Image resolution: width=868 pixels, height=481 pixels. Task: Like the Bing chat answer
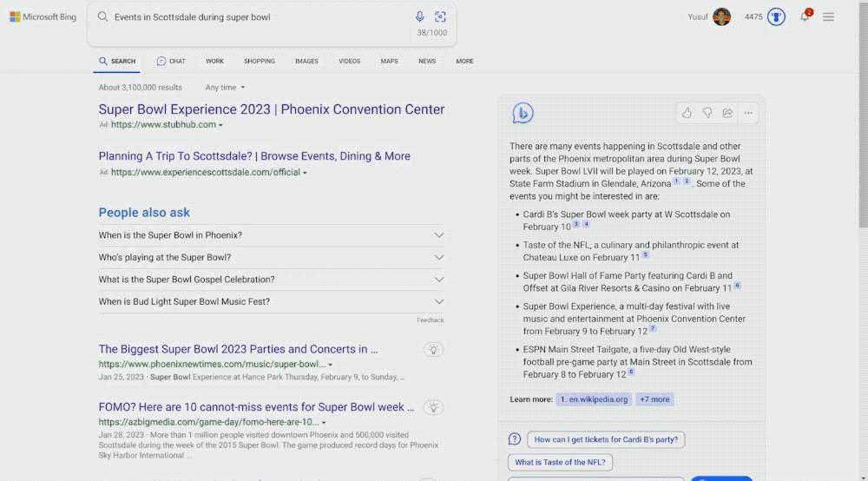click(x=687, y=113)
